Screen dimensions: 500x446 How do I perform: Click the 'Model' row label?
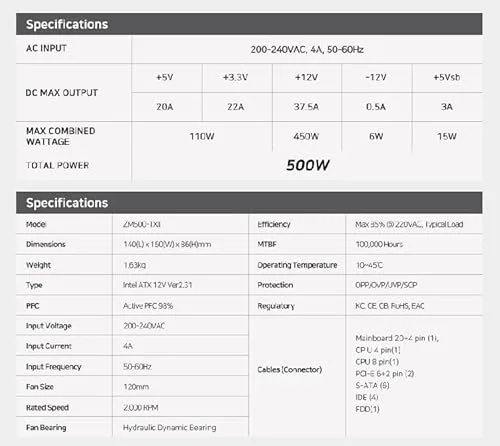[x=36, y=224]
